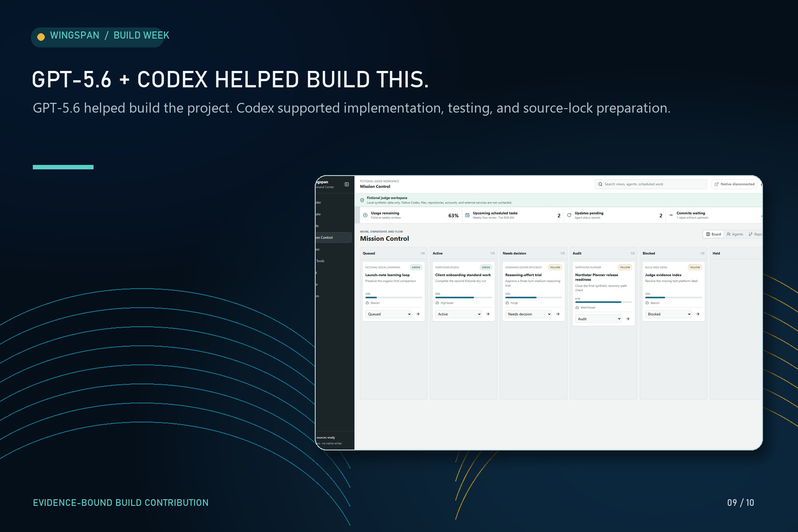Click sources ready status in sidebar
The width and height of the screenshot is (798, 532).
(x=326, y=438)
